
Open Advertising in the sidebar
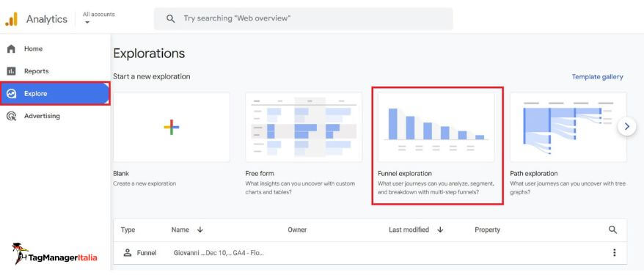pyautogui.click(x=55, y=116)
